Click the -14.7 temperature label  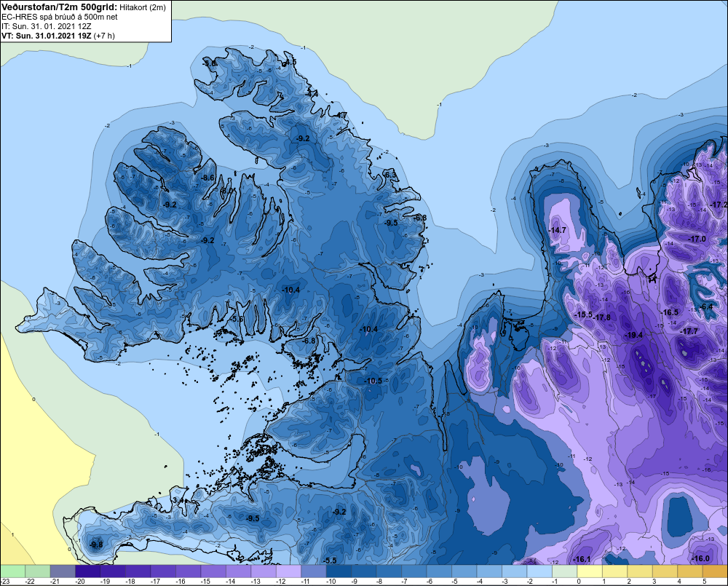pyautogui.click(x=557, y=230)
